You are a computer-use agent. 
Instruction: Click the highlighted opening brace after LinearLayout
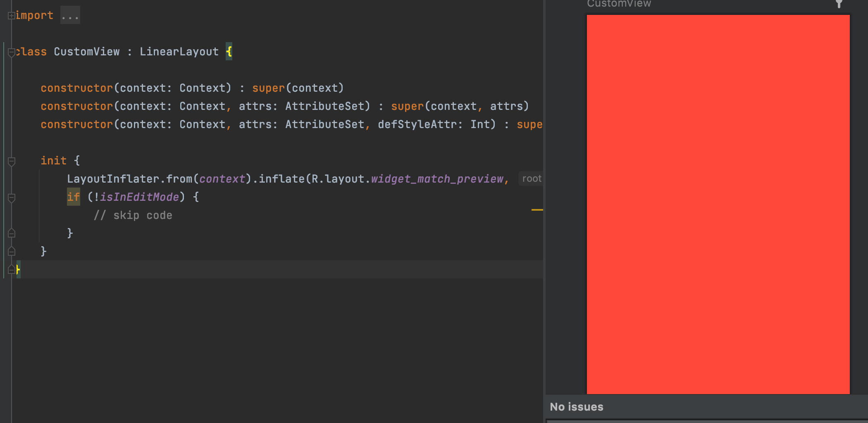(229, 52)
